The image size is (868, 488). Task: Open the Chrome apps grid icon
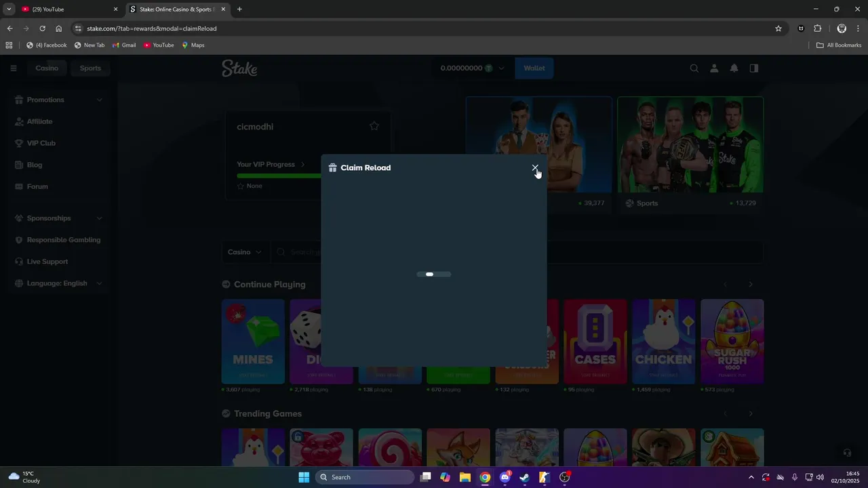[9, 45]
